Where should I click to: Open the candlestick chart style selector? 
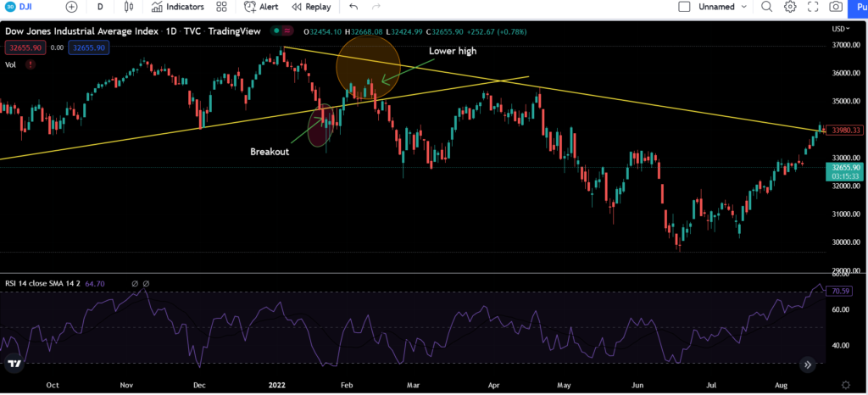(129, 7)
